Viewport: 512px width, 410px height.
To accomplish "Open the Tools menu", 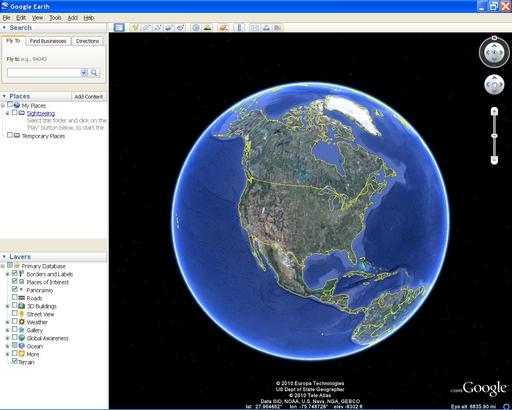I will coord(55,18).
